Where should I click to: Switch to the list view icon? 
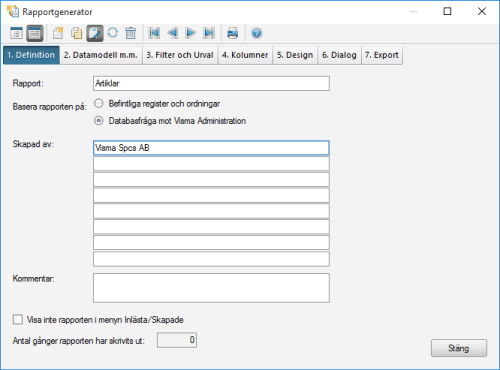pos(16,33)
